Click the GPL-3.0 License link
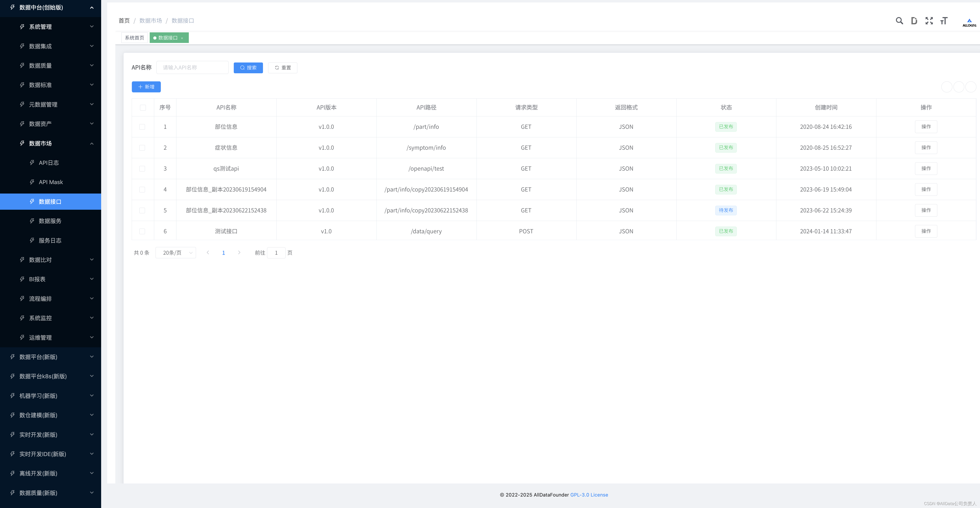The height and width of the screenshot is (508, 980). click(589, 495)
